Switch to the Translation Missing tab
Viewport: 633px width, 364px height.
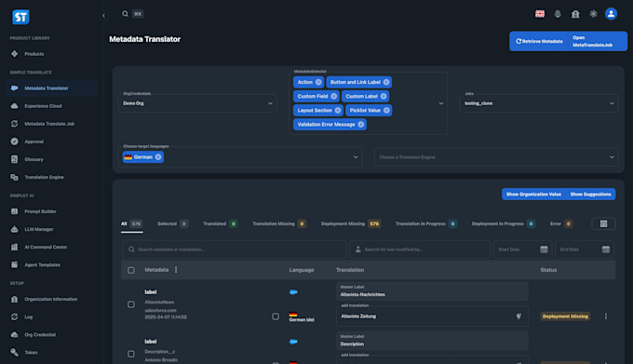pos(279,224)
